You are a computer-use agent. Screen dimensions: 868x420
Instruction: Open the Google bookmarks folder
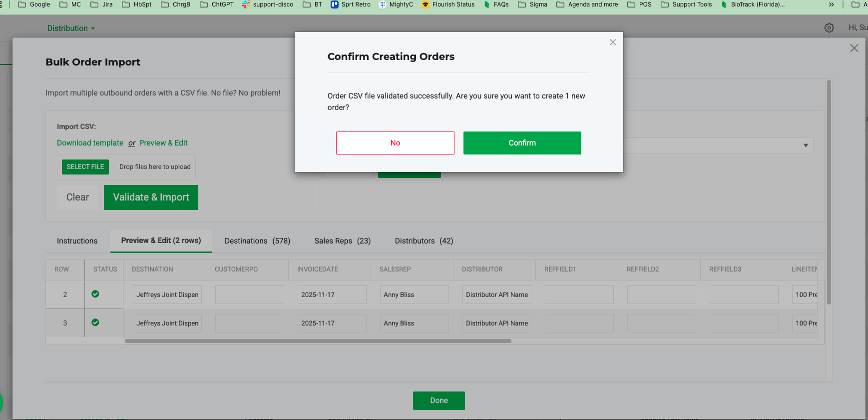point(34,4)
